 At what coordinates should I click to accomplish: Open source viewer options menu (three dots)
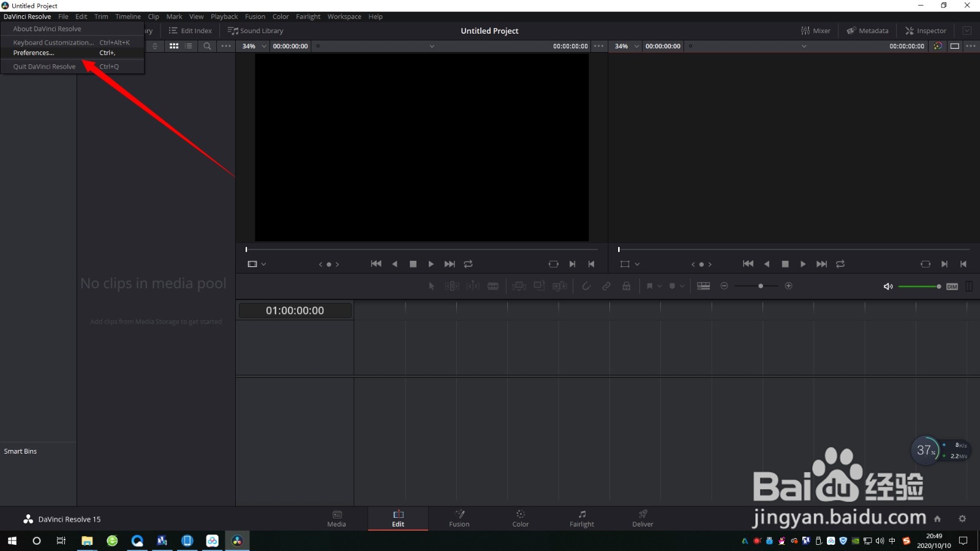tap(598, 46)
